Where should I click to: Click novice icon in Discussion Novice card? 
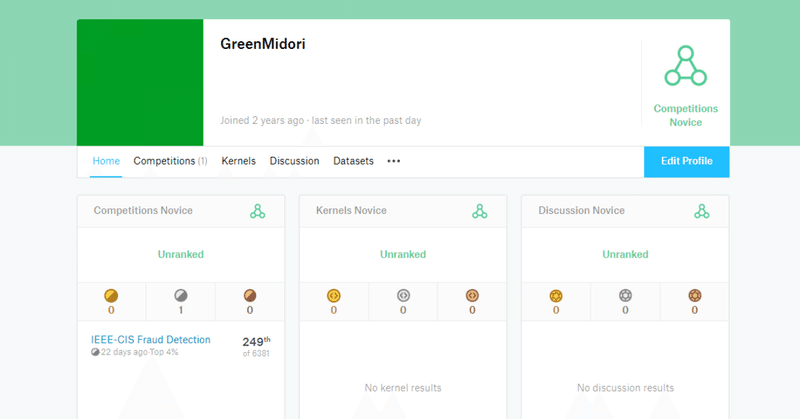click(702, 211)
